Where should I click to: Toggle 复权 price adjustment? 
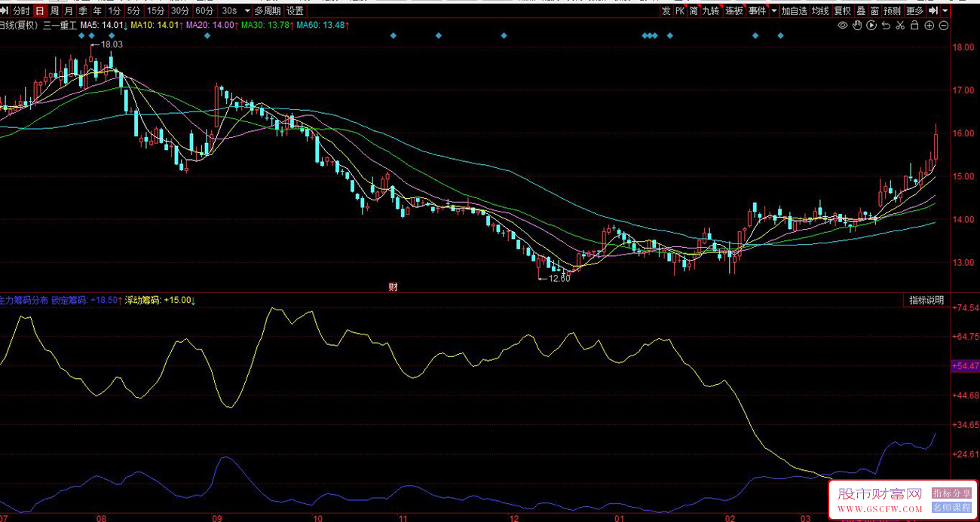click(x=842, y=11)
